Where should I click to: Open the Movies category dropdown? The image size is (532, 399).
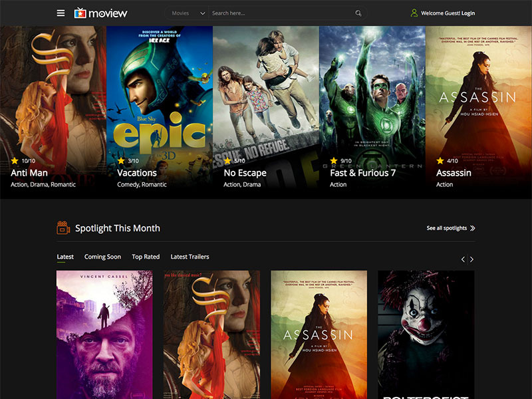[188, 13]
